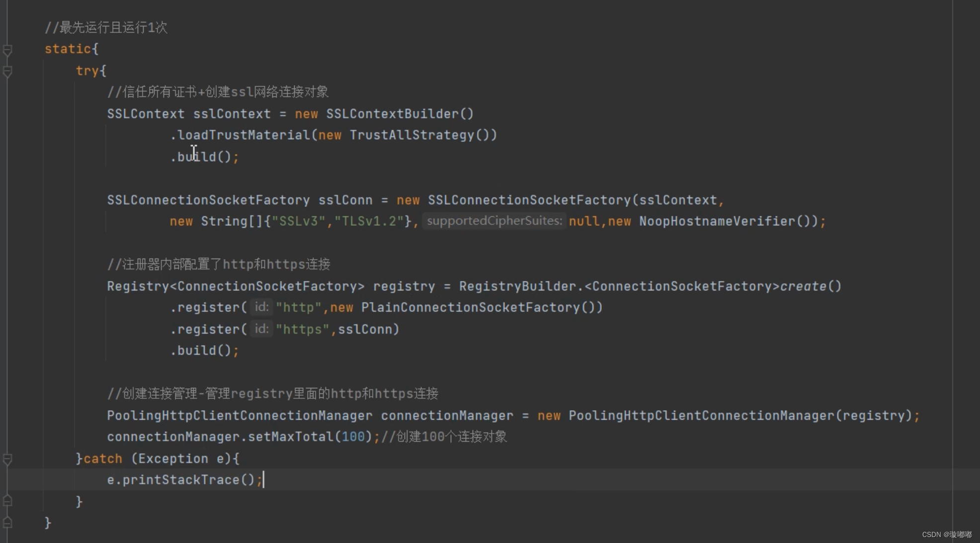
Task: Place cursor on 'SSLContextBuilder' class name
Action: pos(393,114)
